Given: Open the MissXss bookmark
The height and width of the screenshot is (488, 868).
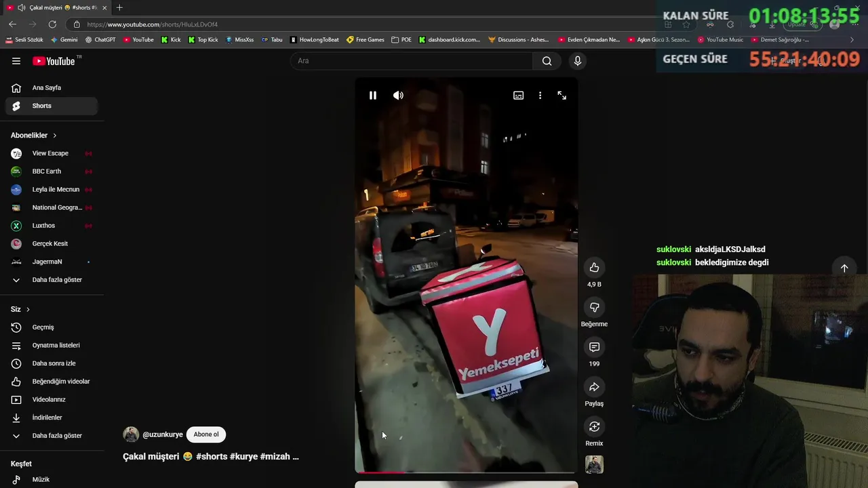Looking at the screenshot, I should click(x=239, y=40).
